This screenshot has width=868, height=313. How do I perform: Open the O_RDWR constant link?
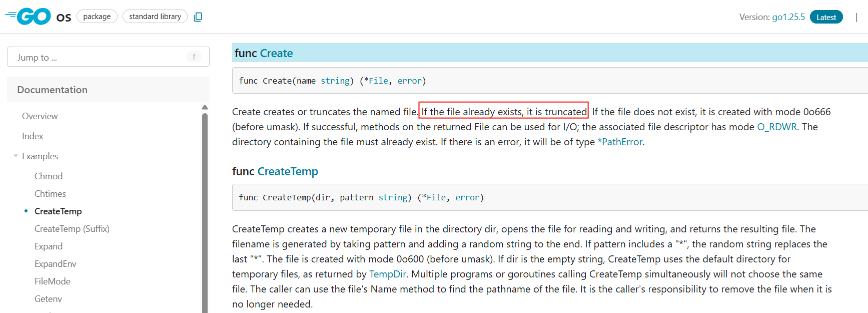(x=776, y=127)
